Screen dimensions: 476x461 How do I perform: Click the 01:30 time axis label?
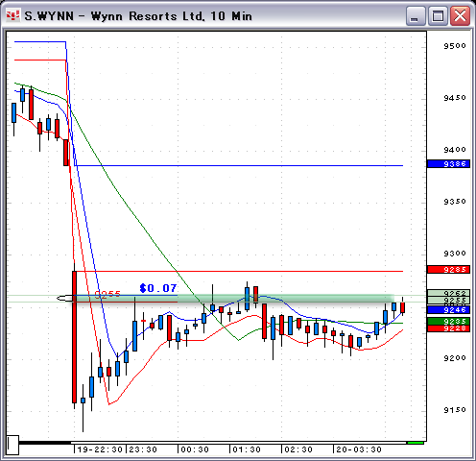click(247, 449)
